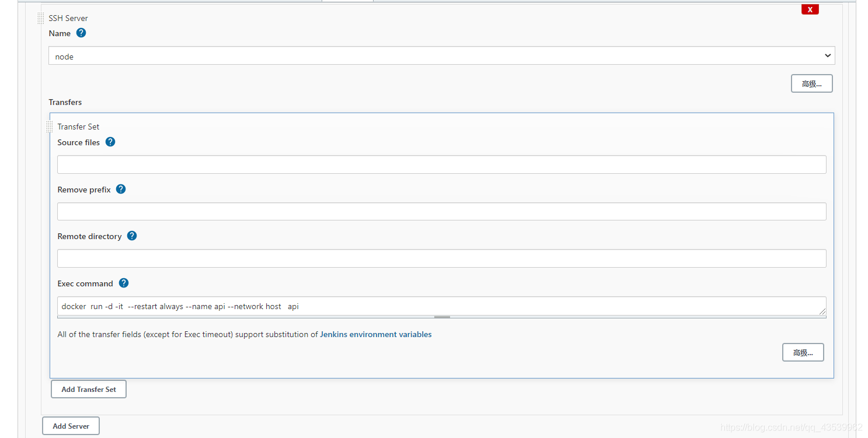Delete the SSH Server with red X
Screen dimensions: 868x438
click(x=810, y=9)
